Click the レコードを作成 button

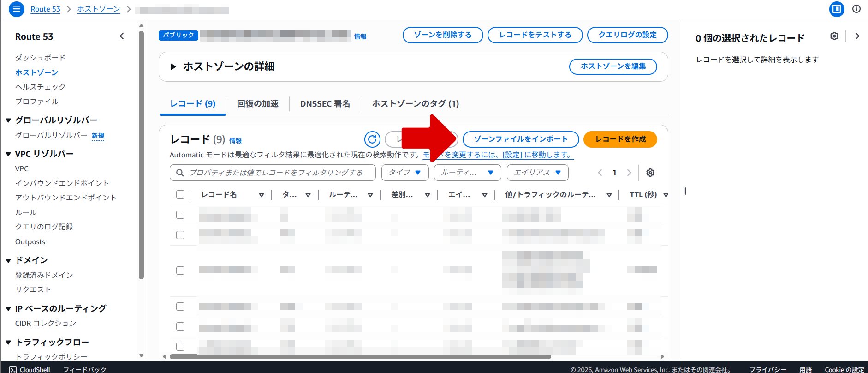click(620, 139)
